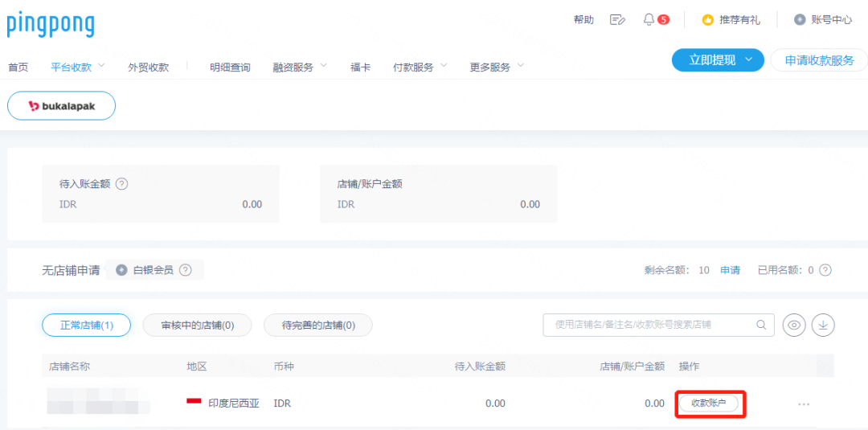Viewport: 868px width, 430px height.
Task: Click help icon next to 白银会员
Action: point(185,270)
